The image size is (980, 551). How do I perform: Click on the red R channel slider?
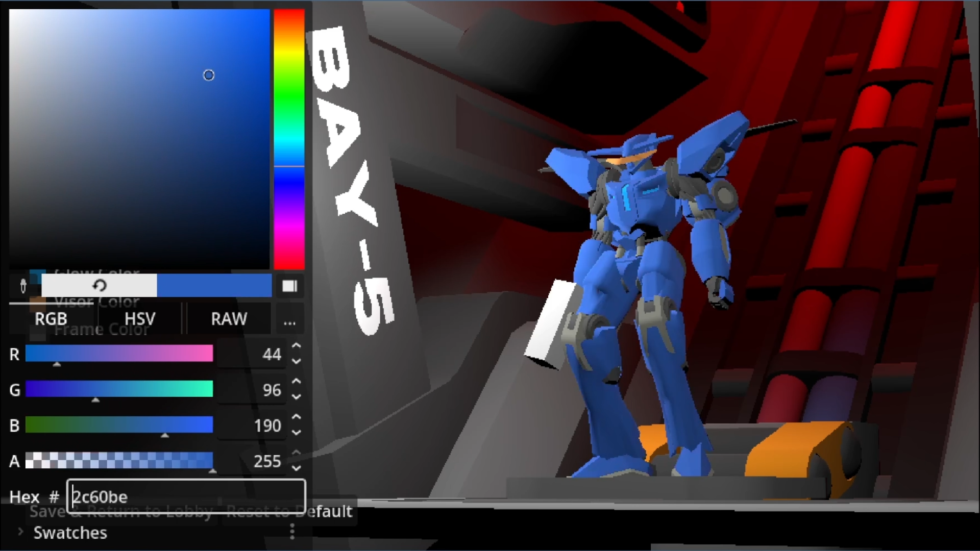(x=119, y=354)
